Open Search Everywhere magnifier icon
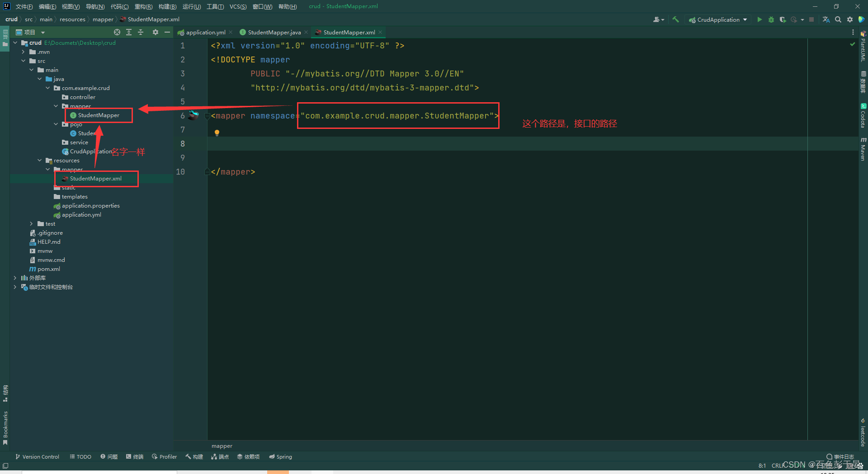The height and width of the screenshot is (474, 868). pos(838,19)
